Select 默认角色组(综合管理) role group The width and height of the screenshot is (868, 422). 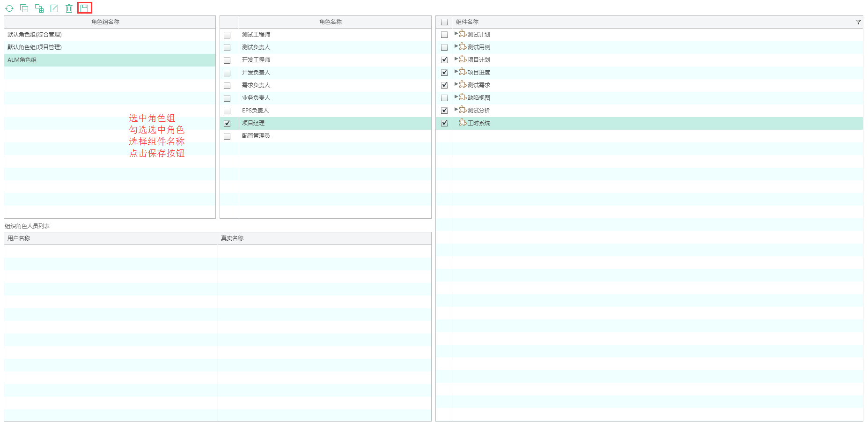pos(35,35)
